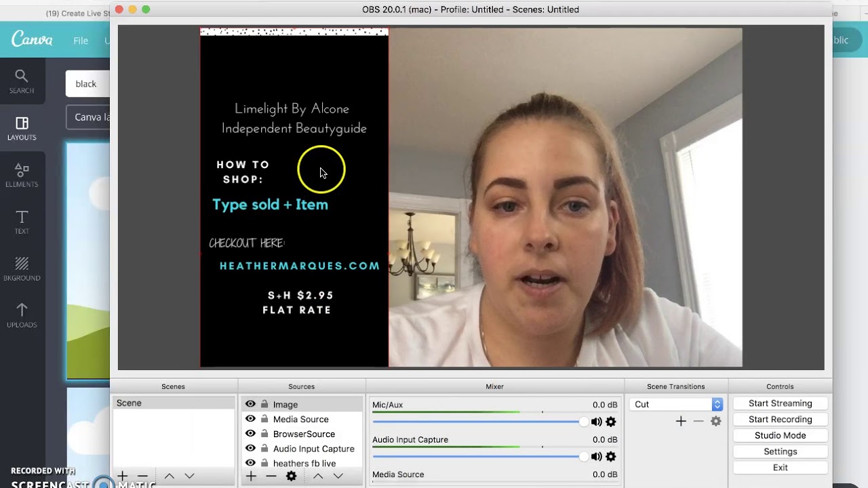This screenshot has width=868, height=488.
Task: Remove scene transition with the minus icon
Action: (698, 422)
